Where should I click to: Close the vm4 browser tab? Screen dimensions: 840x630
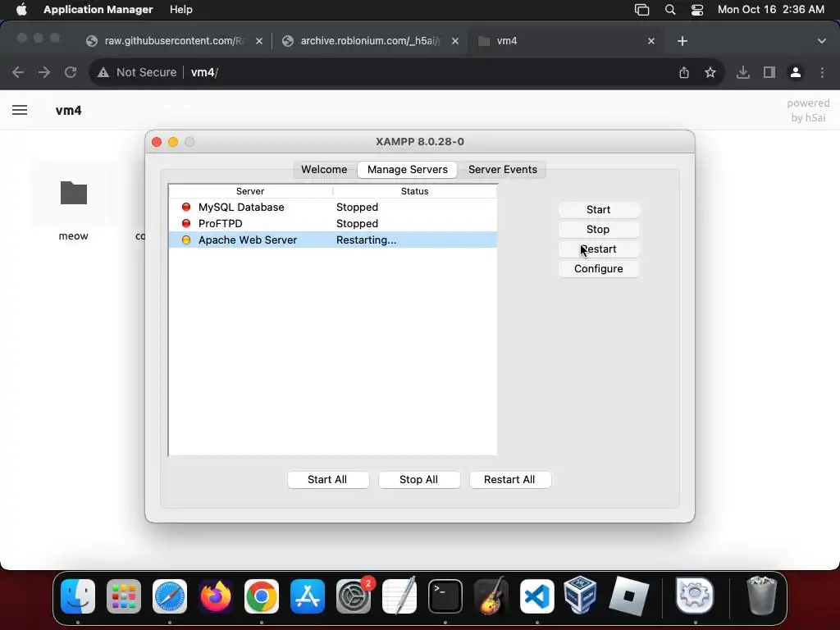651,41
